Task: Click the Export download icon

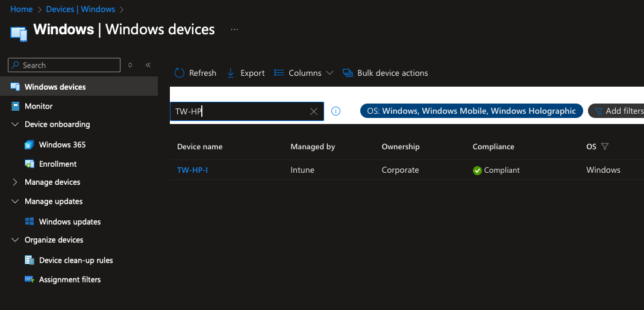Action: 231,73
